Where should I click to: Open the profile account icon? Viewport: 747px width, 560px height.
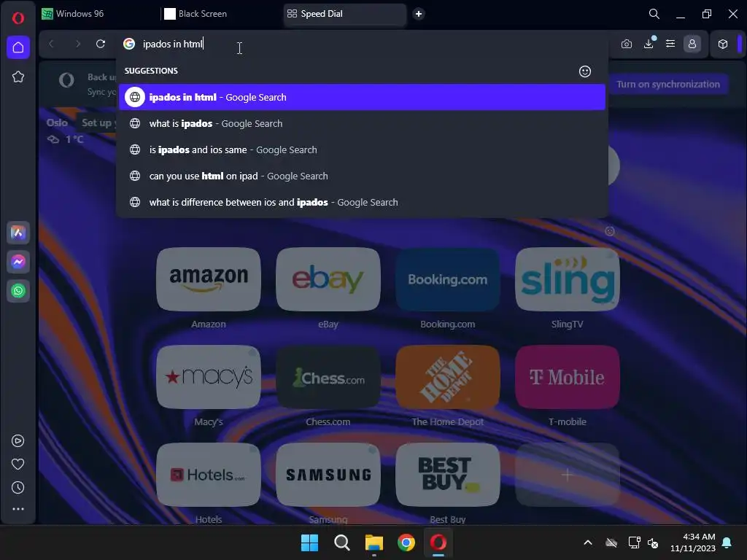pyautogui.click(x=692, y=44)
